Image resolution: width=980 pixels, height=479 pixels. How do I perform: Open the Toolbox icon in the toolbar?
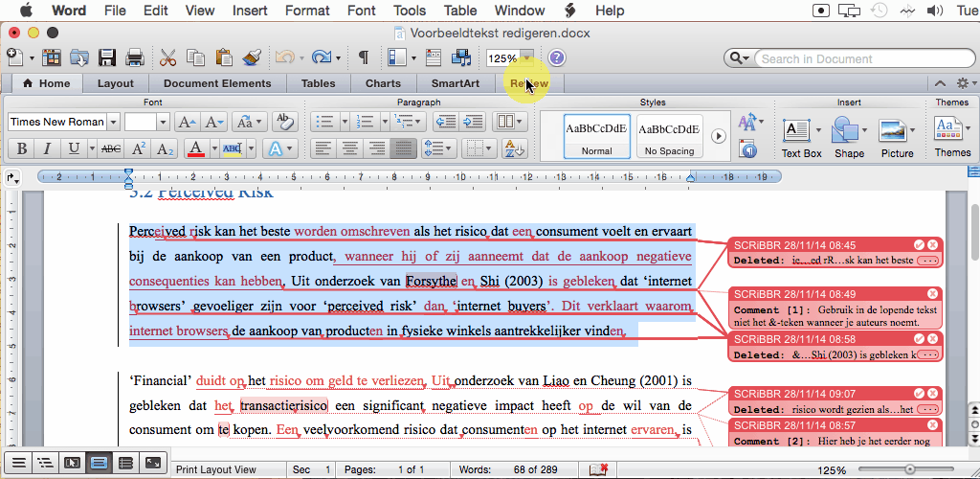tap(434, 58)
